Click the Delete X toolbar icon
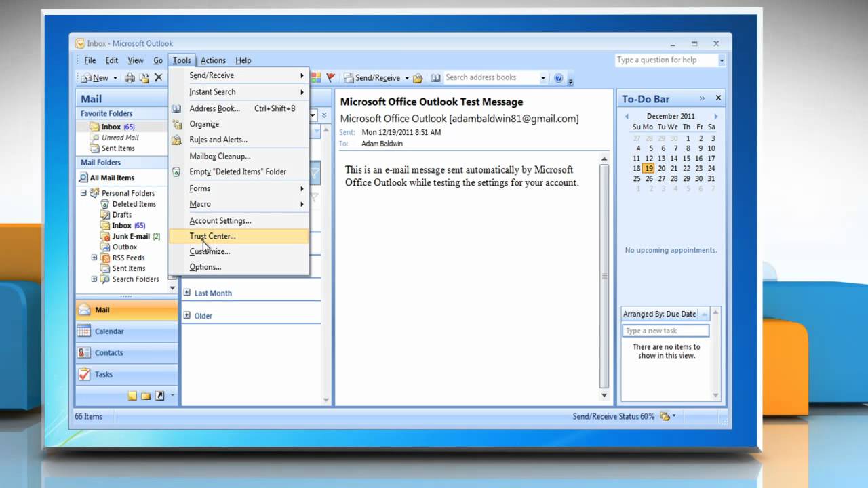The image size is (868, 488). (x=159, y=78)
